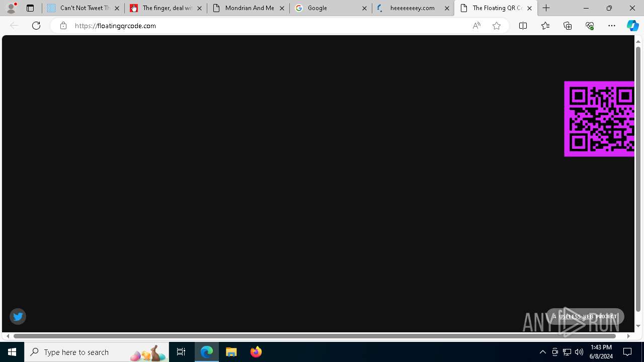Click the horizontal scrollbar thumb
This screenshot has width=644, height=362.
(x=315, y=336)
